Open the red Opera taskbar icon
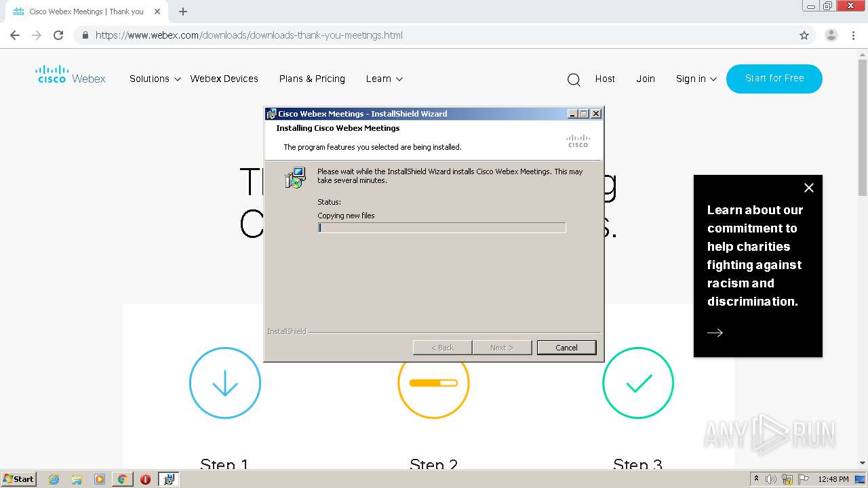Viewport: 868px width, 488px height. pyautogui.click(x=145, y=479)
